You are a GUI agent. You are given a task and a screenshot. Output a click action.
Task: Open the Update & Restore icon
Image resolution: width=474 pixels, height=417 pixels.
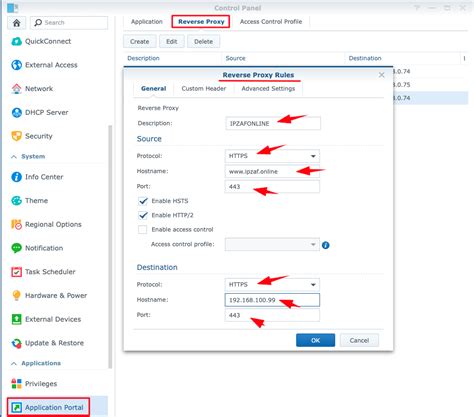(16, 343)
